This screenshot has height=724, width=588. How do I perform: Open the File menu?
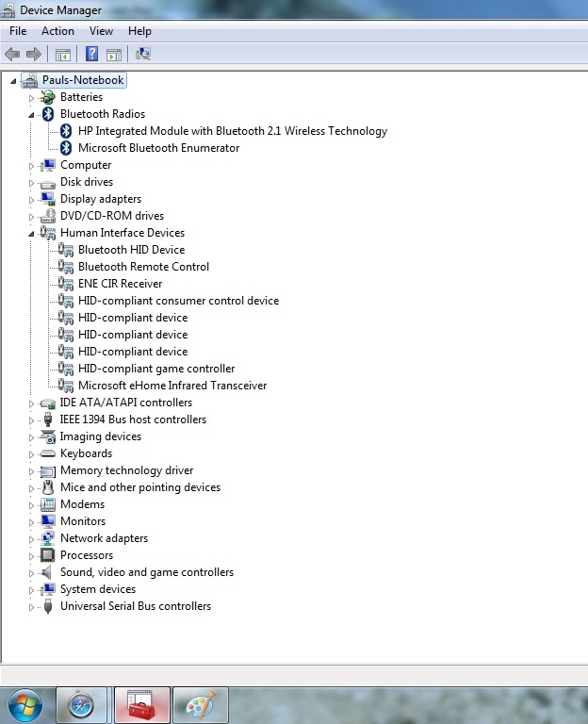[x=18, y=31]
